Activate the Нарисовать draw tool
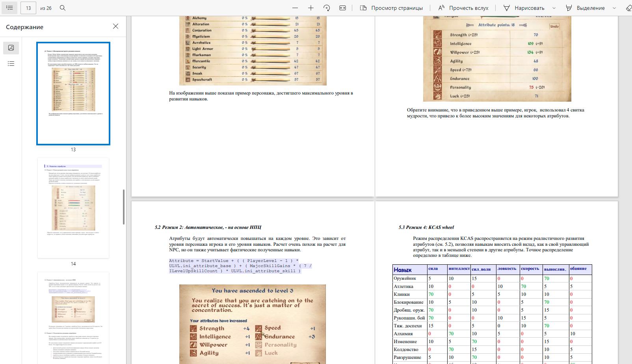The height and width of the screenshot is (364, 632). tap(524, 8)
